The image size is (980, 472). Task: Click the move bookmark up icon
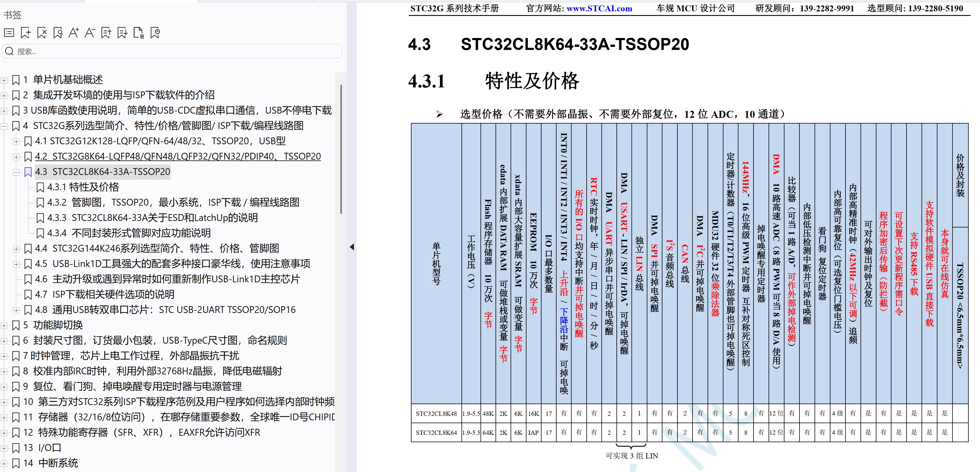point(106,33)
